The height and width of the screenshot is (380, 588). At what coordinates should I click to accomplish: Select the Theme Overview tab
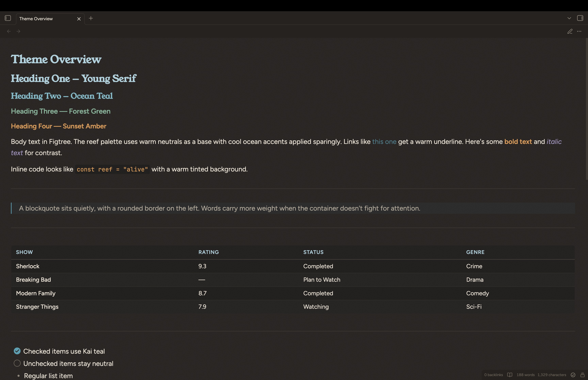point(50,19)
